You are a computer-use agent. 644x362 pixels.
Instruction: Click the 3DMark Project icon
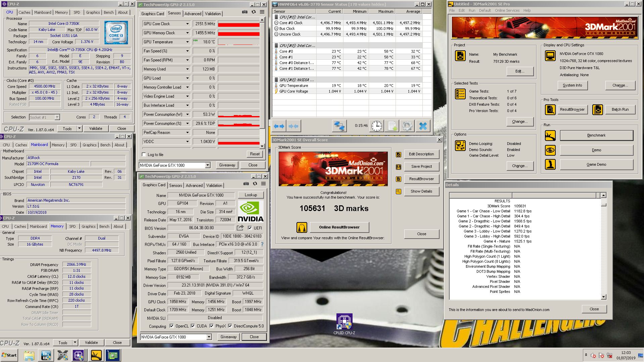click(460, 56)
